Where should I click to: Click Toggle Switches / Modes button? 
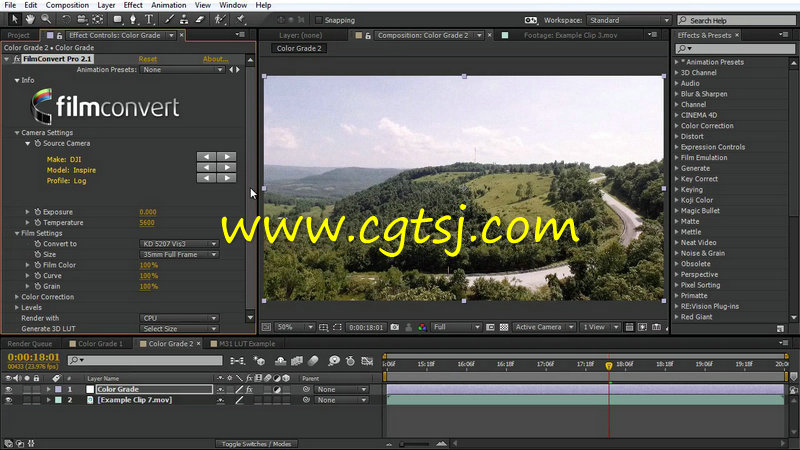click(256, 444)
